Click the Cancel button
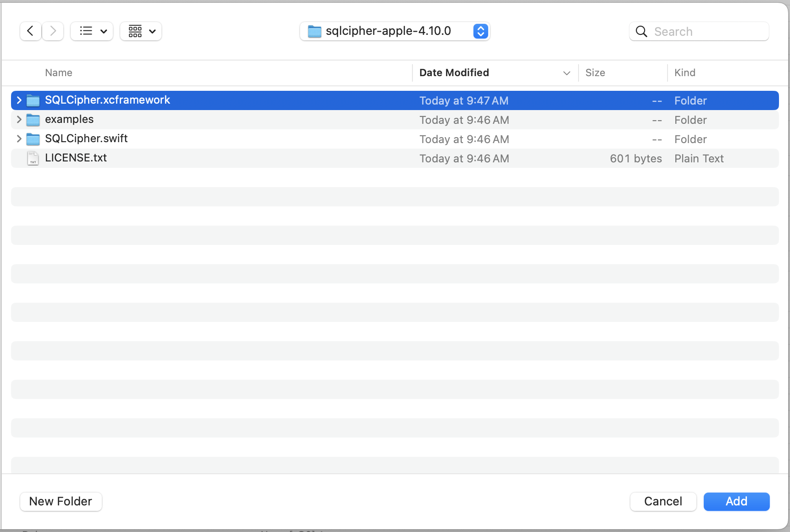Viewport: 790px width, 532px height. pyautogui.click(x=663, y=501)
